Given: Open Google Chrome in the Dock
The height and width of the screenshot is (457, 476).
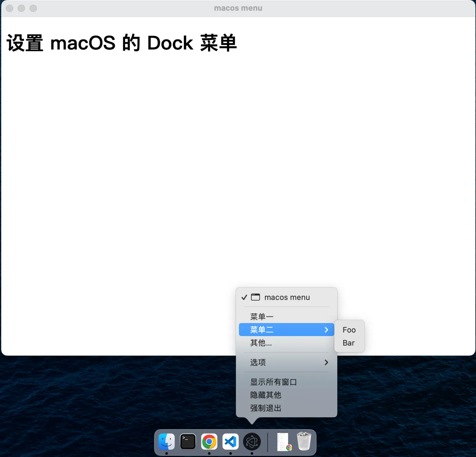Looking at the screenshot, I should pos(209,441).
